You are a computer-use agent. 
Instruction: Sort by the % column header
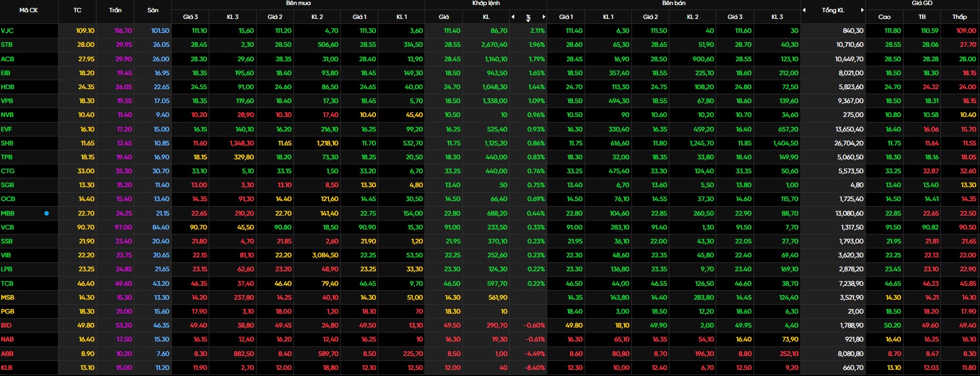pyautogui.click(x=528, y=17)
